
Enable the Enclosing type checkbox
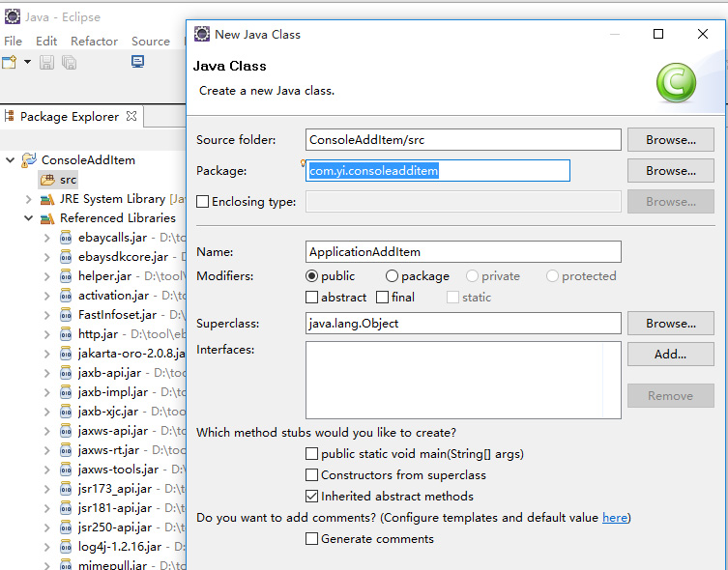point(202,201)
